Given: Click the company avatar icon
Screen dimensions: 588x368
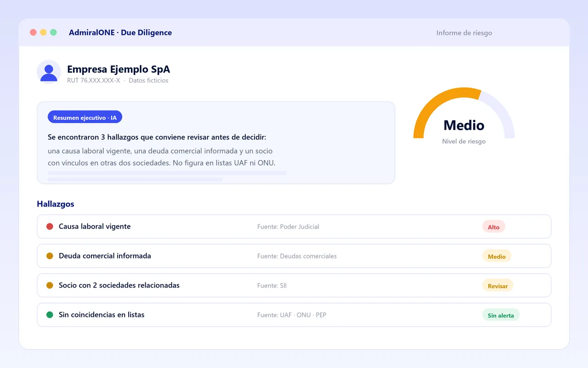Looking at the screenshot, I should pyautogui.click(x=49, y=72).
